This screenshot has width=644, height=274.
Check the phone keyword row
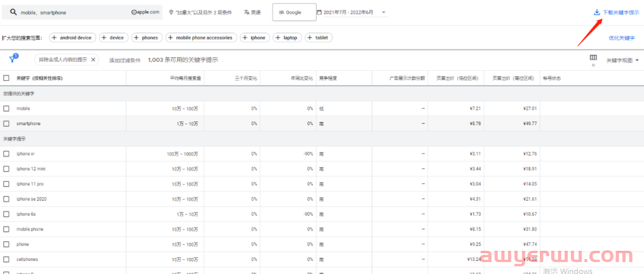point(6,244)
